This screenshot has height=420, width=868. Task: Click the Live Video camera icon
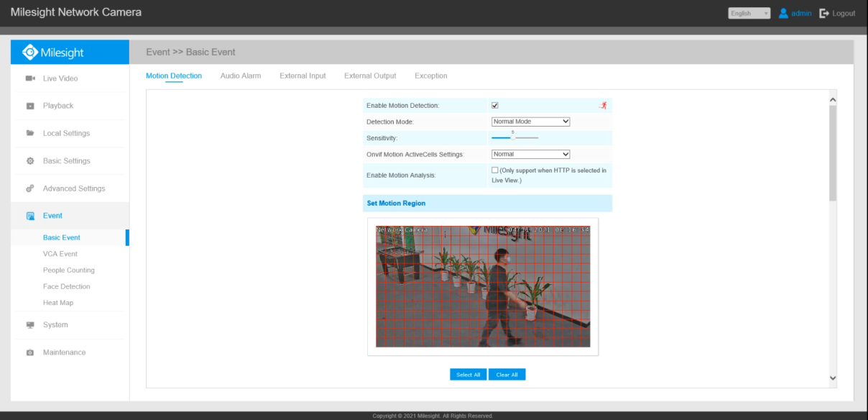coord(30,78)
